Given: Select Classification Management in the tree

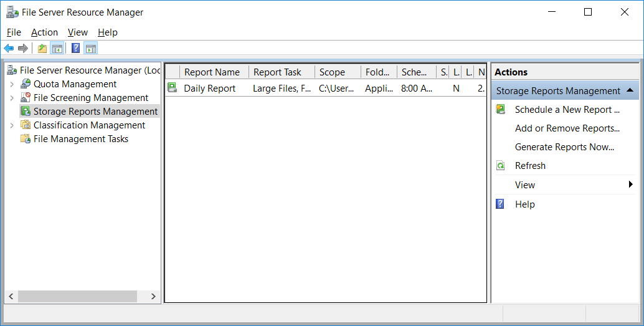Looking at the screenshot, I should tap(89, 125).
